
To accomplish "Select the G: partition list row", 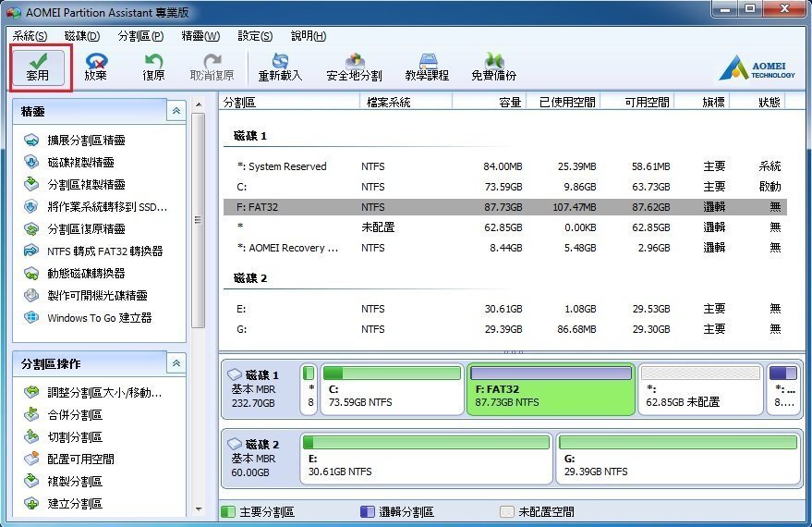I will [505, 329].
